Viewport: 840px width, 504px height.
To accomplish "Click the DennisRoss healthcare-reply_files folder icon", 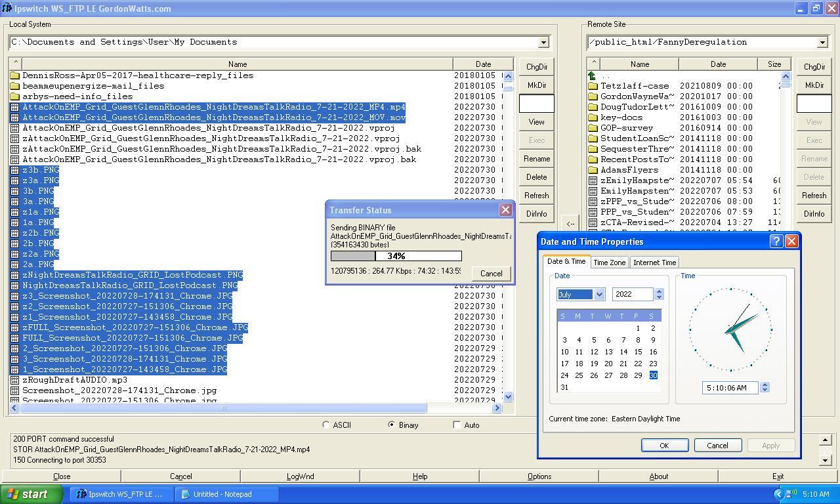I will (x=15, y=75).
